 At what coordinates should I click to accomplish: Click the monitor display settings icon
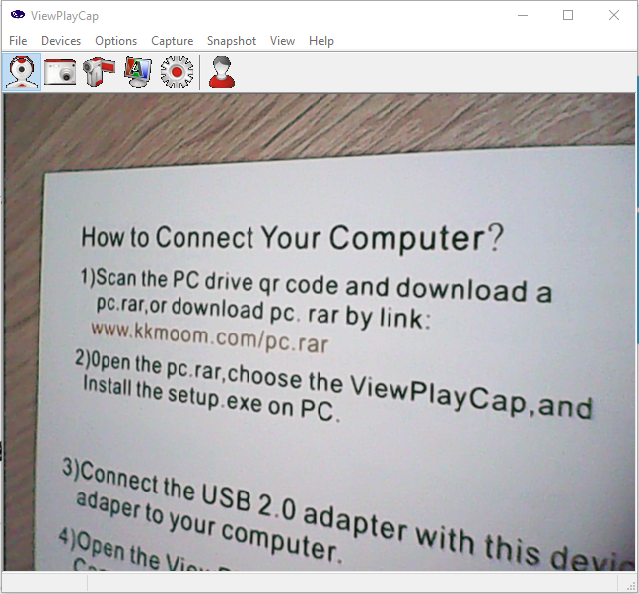click(x=138, y=72)
